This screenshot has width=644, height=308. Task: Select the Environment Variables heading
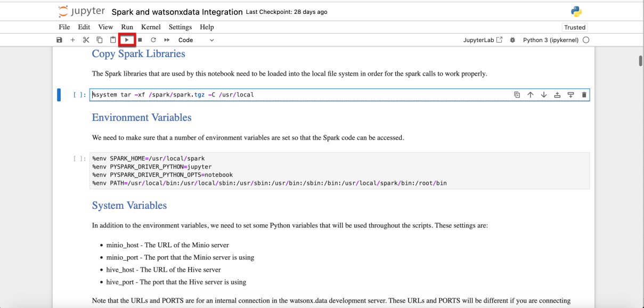tap(142, 118)
